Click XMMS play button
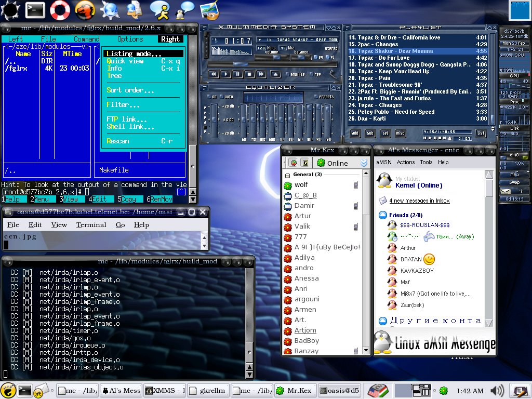Image resolution: width=532 pixels, height=399 pixels. pos(225,74)
